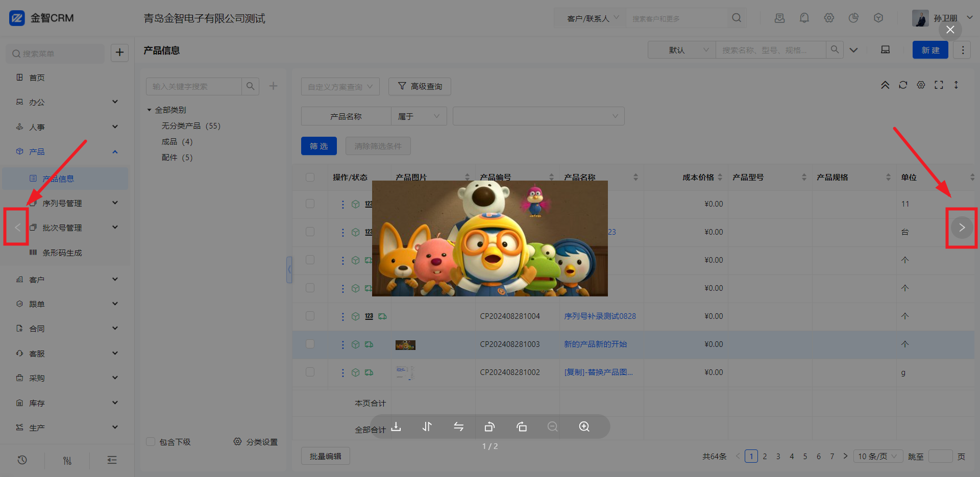Open product link 序列号补录测试0828

(x=600, y=316)
